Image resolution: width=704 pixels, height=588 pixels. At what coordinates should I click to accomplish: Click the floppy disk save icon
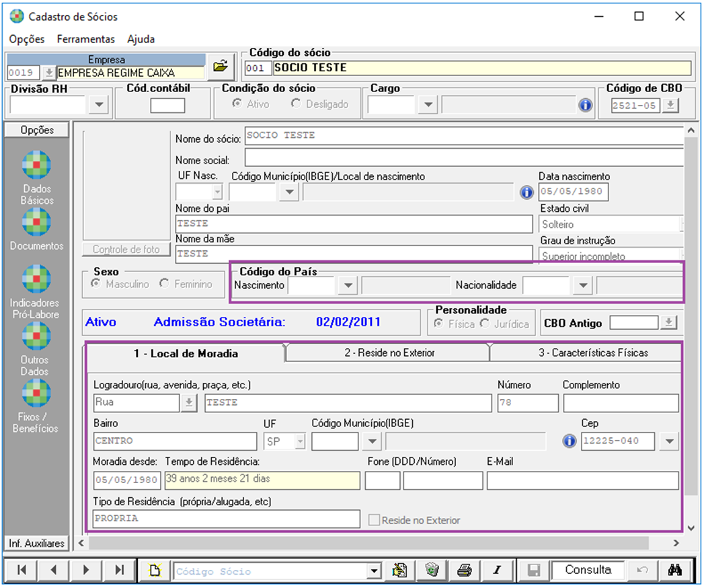534,571
